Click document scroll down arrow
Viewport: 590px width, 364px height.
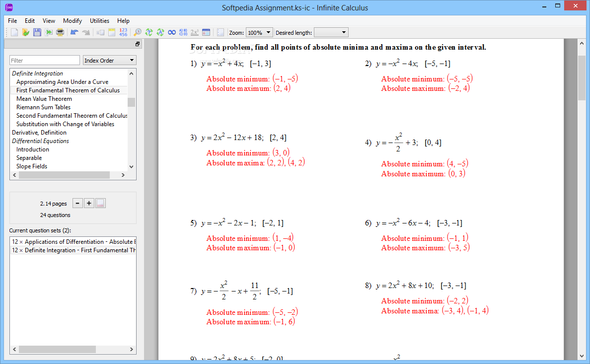coord(582,356)
